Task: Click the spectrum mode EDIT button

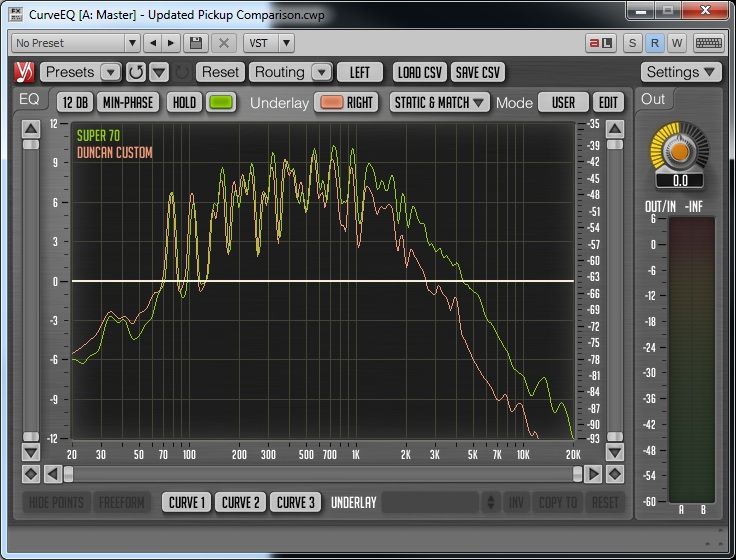Action: coord(608,102)
